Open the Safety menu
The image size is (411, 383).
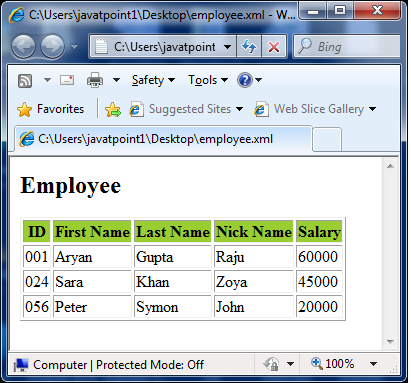pos(153,80)
